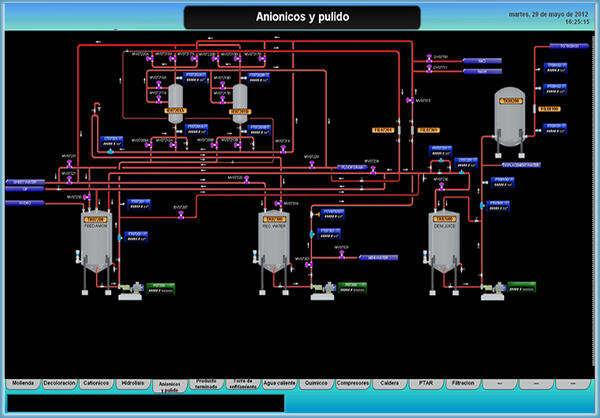This screenshot has width=600, height=418.
Task: Click the magenta valve at REC WATER tank inlet
Action: point(279,203)
